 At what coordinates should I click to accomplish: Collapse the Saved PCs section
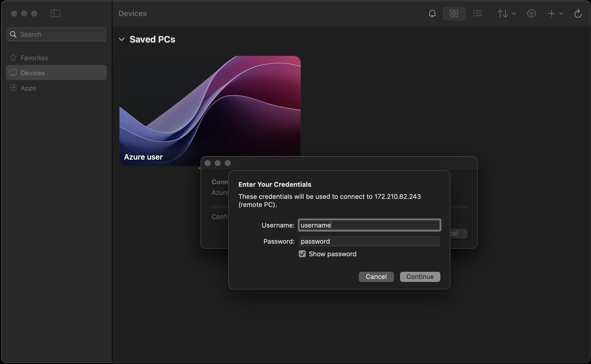[122, 40]
